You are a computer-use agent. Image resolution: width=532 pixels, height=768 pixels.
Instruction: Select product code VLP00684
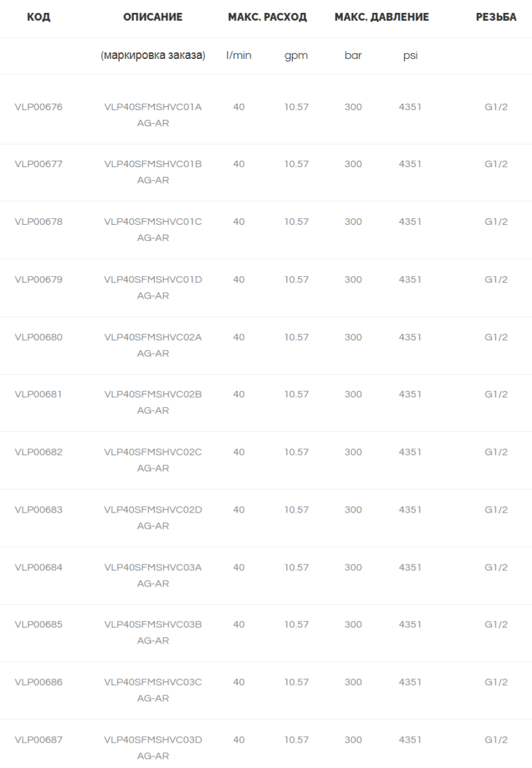39,568
